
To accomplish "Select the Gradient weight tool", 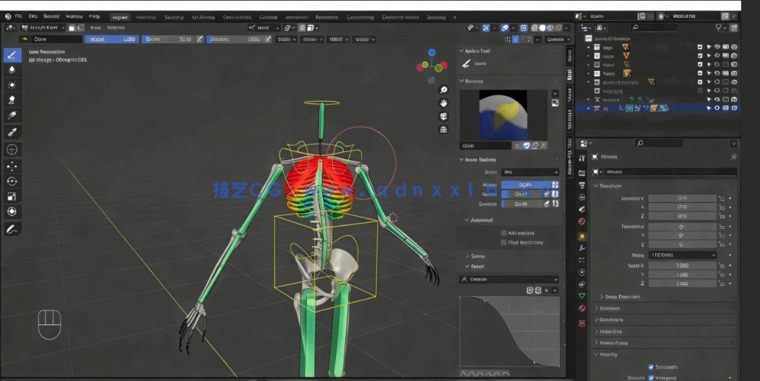I will 12,115.
